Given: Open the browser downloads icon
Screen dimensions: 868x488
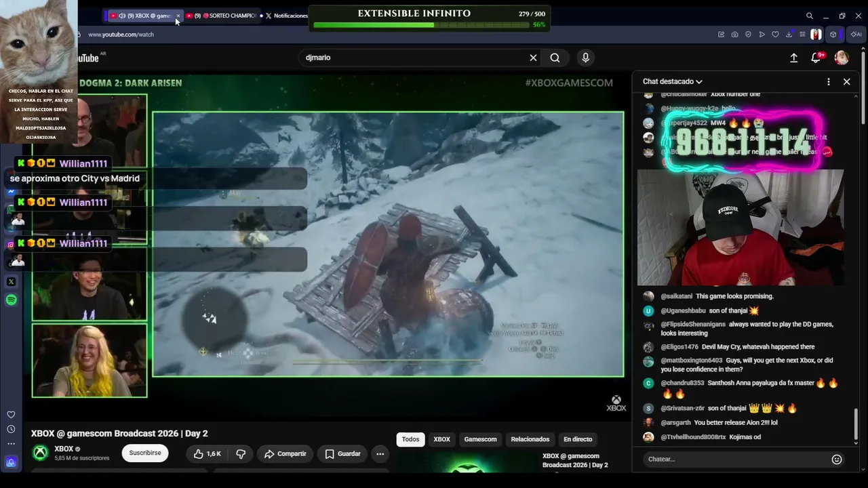Looking at the screenshot, I should (x=789, y=35).
